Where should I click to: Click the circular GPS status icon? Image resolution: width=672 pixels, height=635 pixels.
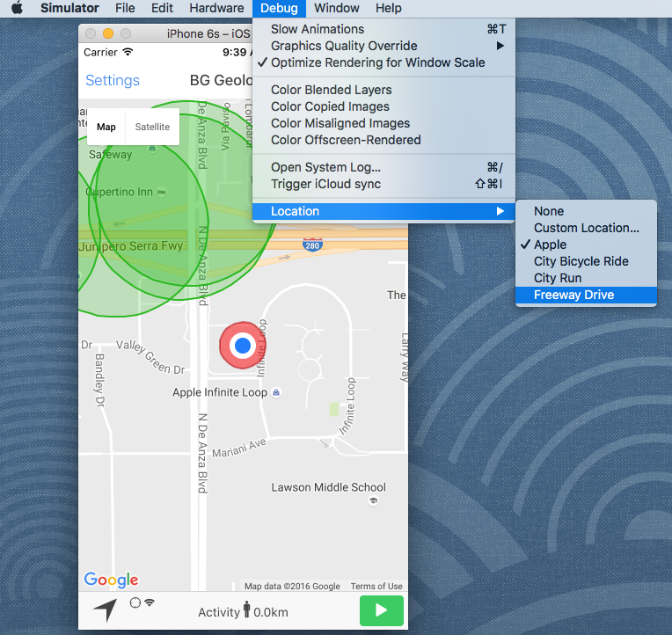(135, 602)
